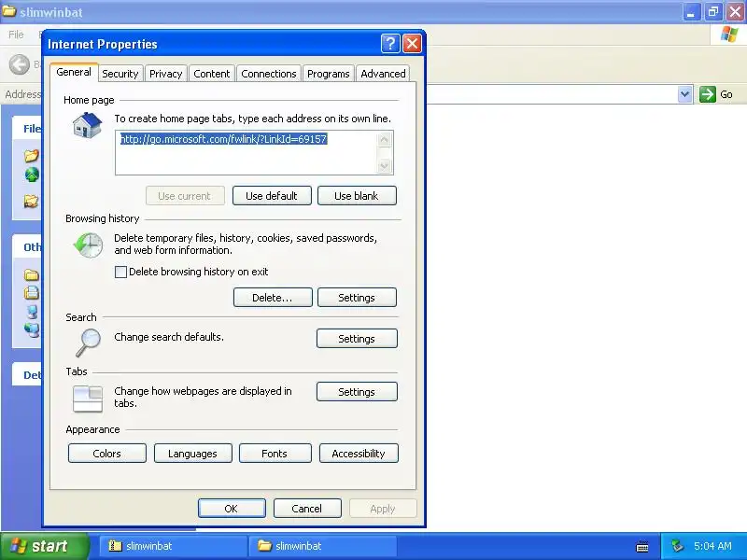The image size is (747, 560).
Task: Open Tabs Settings button
Action: (357, 392)
